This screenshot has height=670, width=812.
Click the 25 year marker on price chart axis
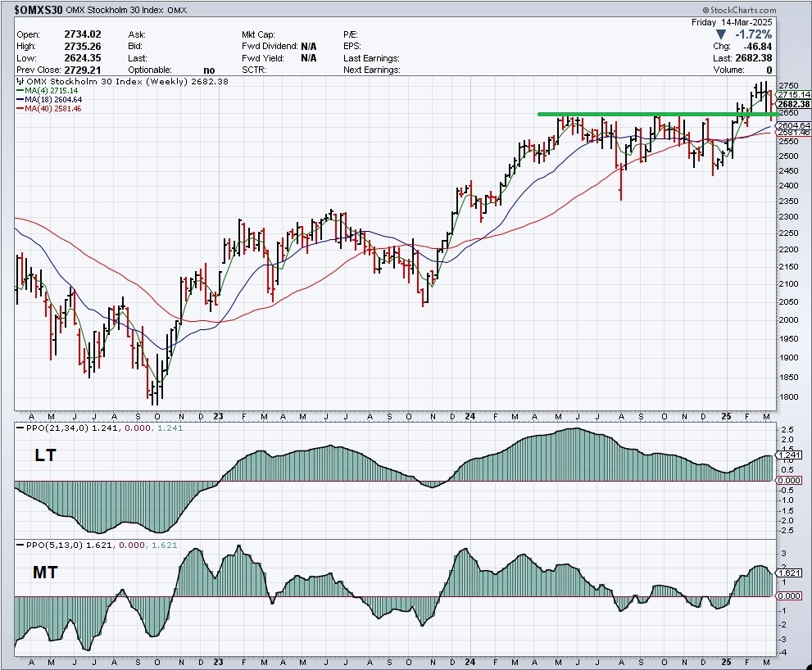click(x=726, y=416)
